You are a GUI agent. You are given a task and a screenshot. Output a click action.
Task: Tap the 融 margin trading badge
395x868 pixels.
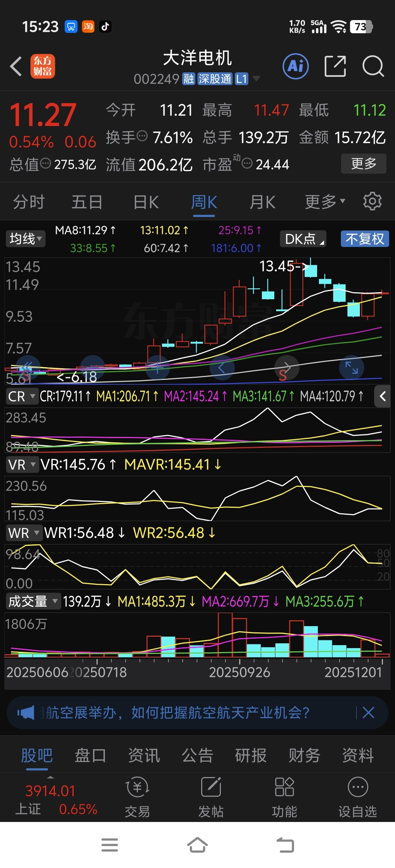point(189,79)
